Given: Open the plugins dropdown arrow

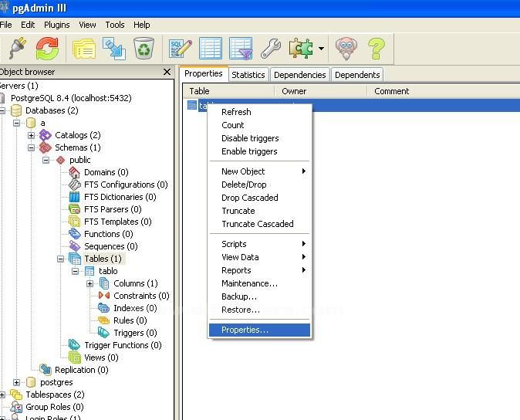Looking at the screenshot, I should coord(321,49).
